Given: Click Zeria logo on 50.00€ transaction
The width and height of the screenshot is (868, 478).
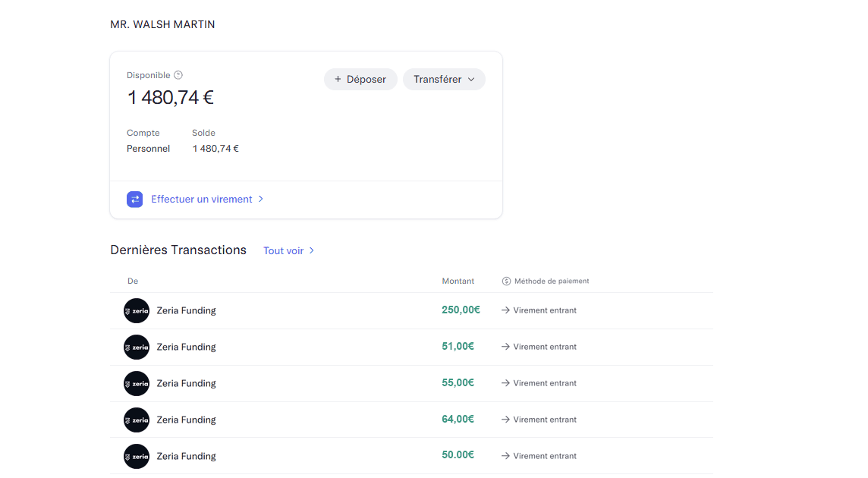Looking at the screenshot, I should point(137,457).
